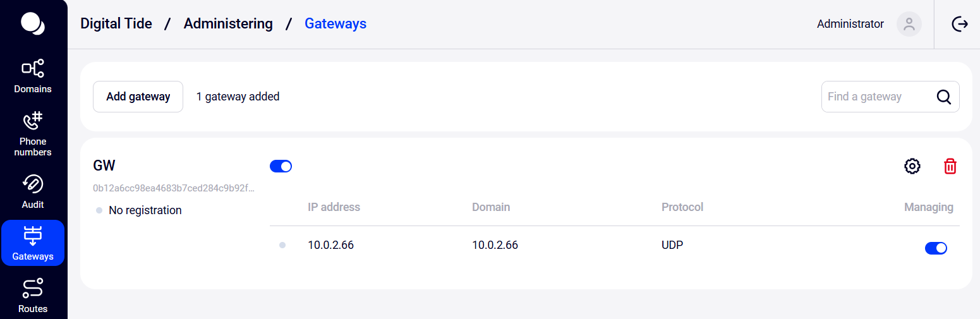Open the Administrator profile avatar
The width and height of the screenshot is (980, 319).
point(909,24)
